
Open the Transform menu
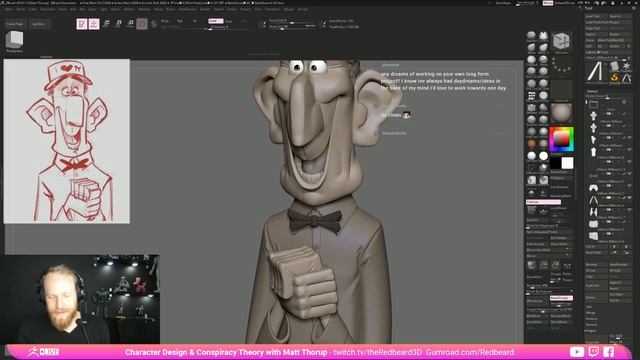[x=273, y=9]
